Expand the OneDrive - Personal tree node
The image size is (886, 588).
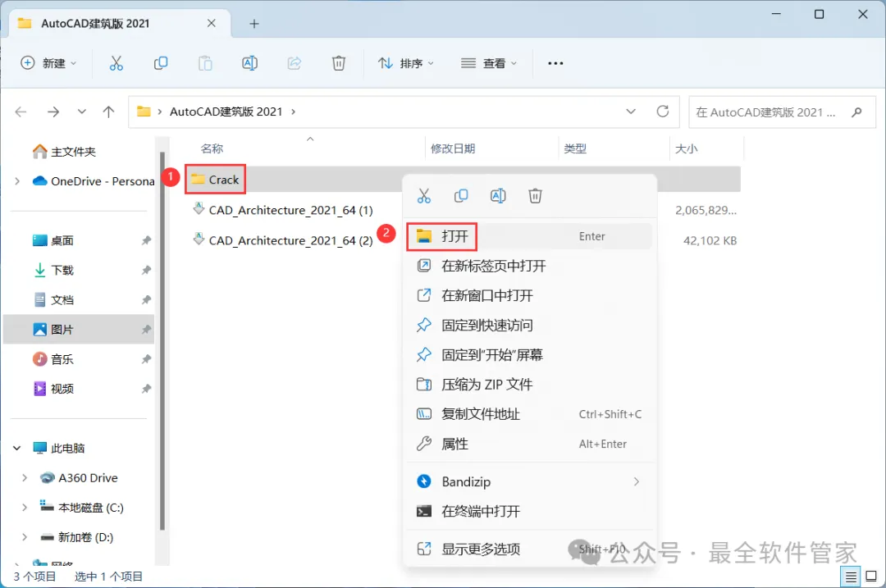point(17,181)
